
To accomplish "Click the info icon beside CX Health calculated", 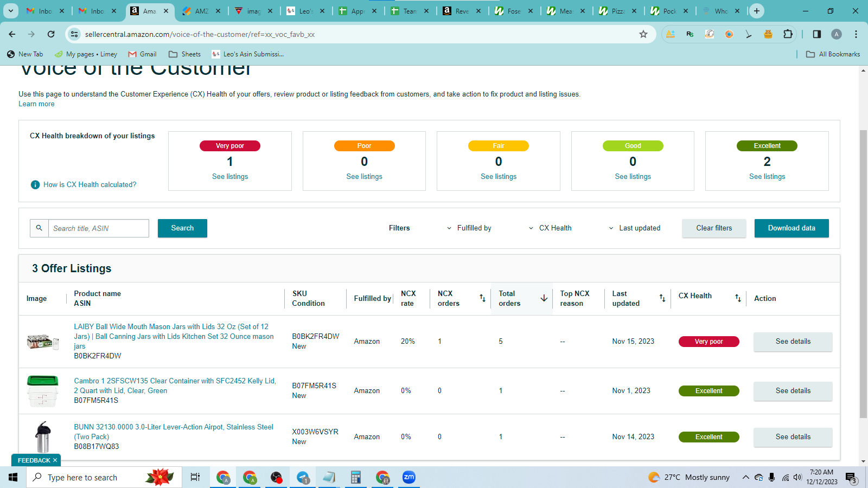I will [x=35, y=185].
